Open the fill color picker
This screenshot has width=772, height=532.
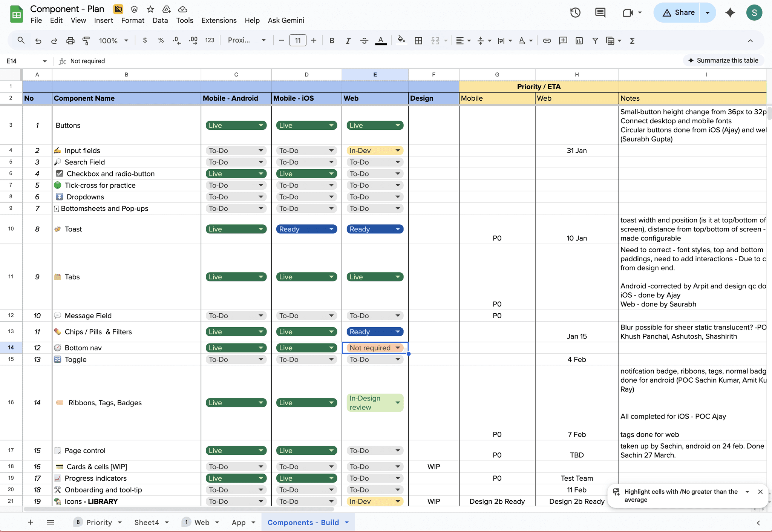pos(401,40)
